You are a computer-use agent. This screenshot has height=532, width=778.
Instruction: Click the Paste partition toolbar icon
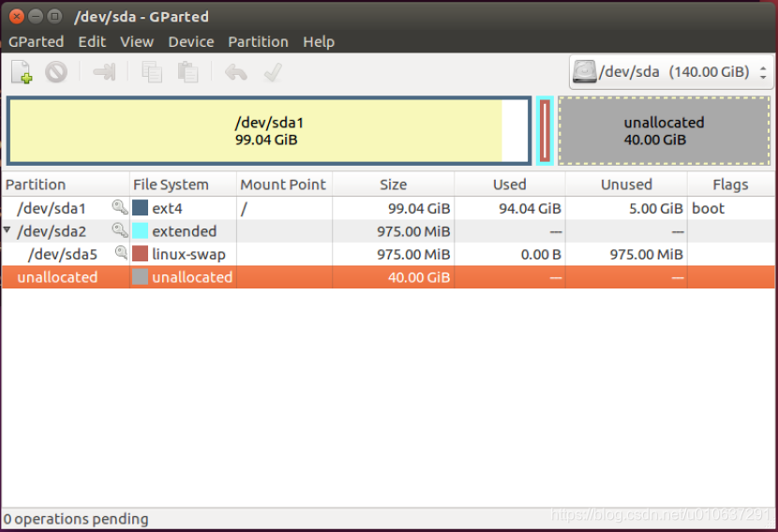coord(188,72)
